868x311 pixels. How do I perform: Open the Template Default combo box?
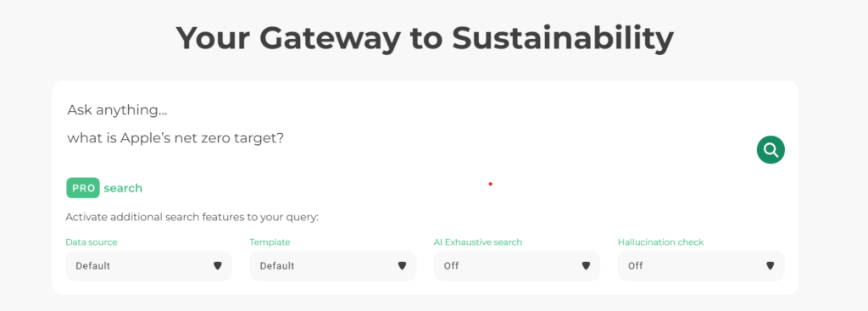click(332, 265)
